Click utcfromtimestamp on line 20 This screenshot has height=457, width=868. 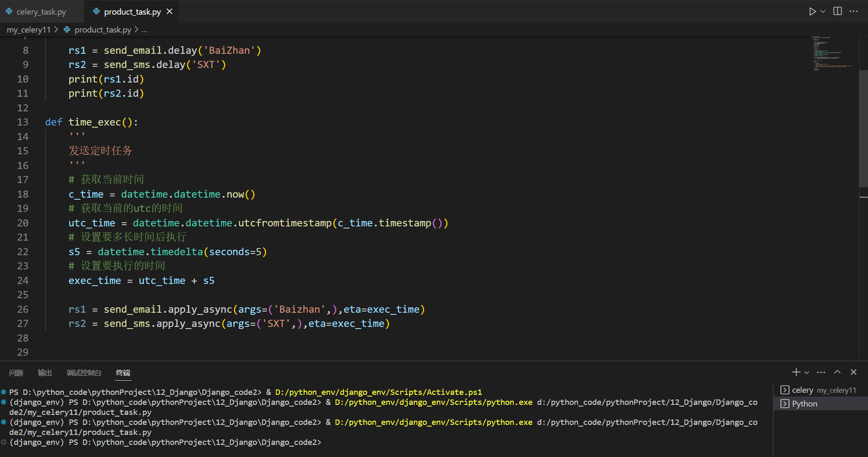(x=285, y=223)
